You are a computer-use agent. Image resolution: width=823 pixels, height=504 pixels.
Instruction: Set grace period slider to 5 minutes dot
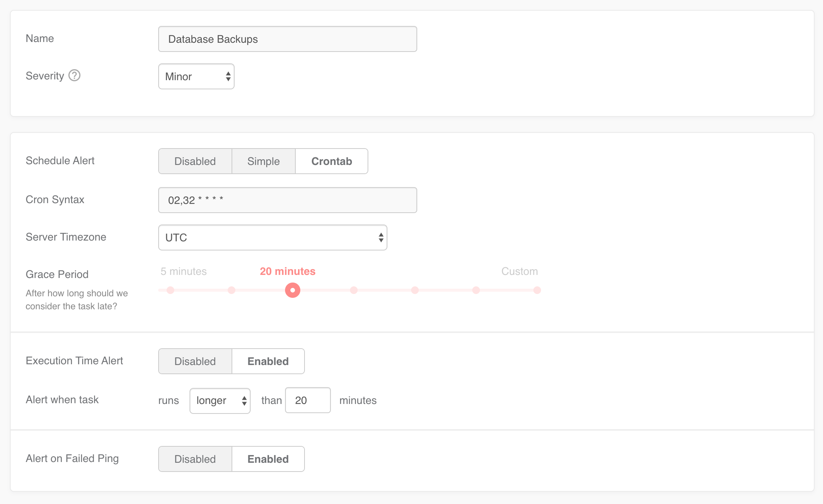170,290
